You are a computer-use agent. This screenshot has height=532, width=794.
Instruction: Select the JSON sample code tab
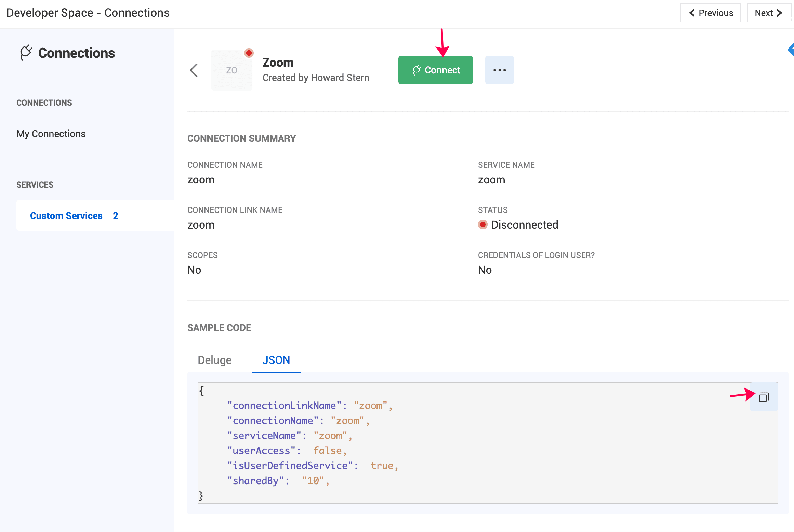click(276, 360)
